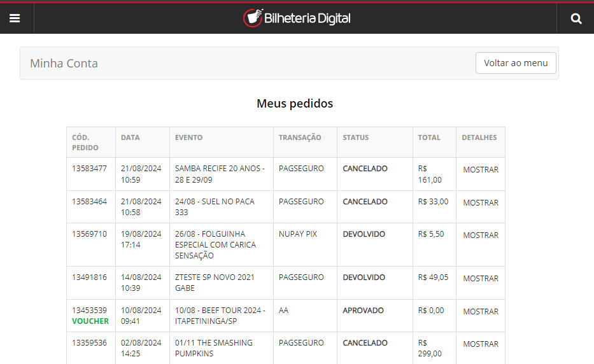Click MOSTRAR for order 13491816
Viewport: 594px width, 364px height.
[480, 278]
